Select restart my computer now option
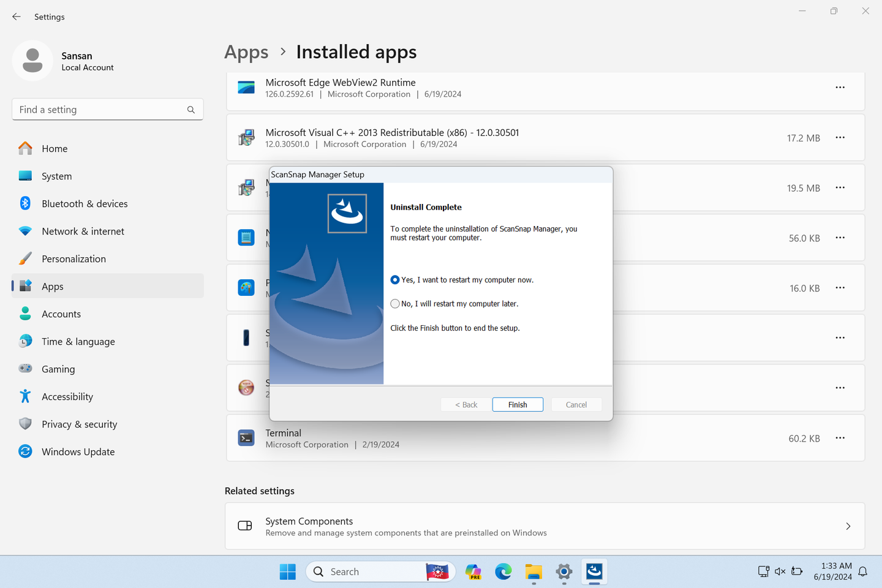 pos(395,279)
